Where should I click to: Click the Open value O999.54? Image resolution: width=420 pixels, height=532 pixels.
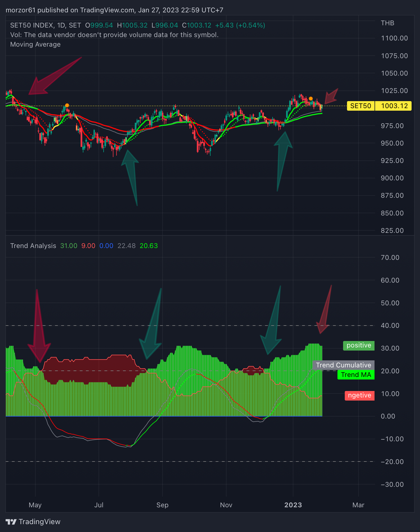pyautogui.click(x=99, y=25)
